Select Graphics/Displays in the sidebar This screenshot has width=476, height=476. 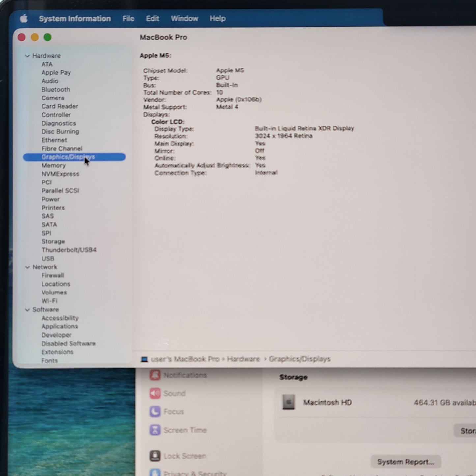(x=74, y=157)
